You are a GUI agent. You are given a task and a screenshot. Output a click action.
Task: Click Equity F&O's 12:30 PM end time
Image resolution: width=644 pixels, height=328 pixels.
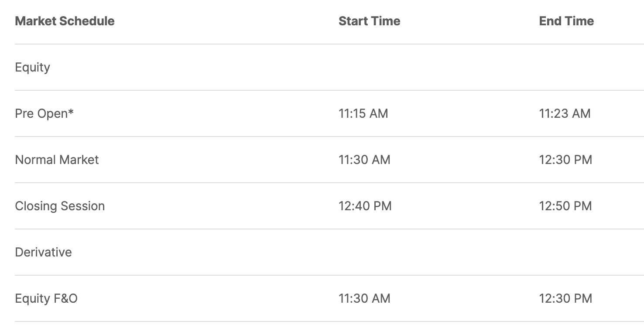(565, 298)
